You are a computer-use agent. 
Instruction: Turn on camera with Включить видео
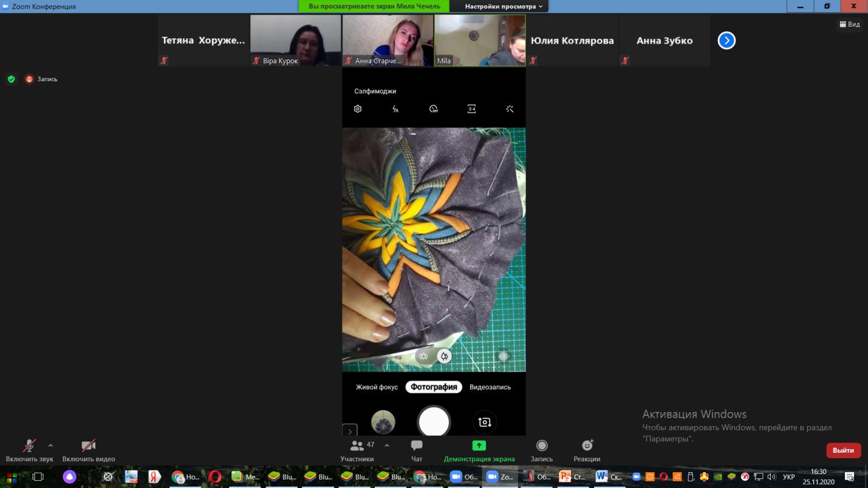coord(89,451)
